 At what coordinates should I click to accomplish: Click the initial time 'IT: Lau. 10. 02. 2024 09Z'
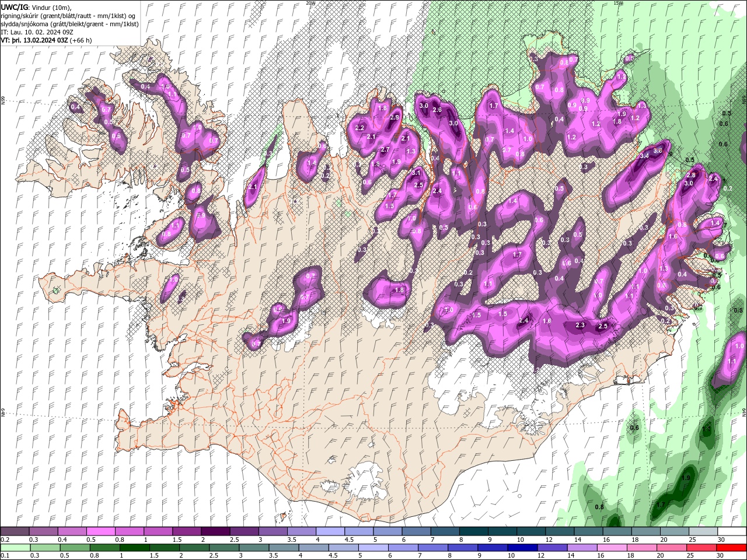pos(36,32)
